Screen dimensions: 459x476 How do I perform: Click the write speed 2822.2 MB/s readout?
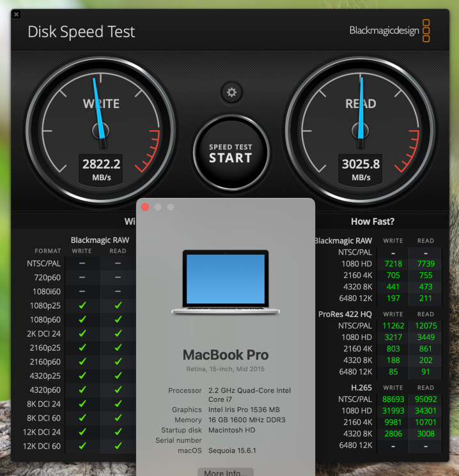coord(101,169)
